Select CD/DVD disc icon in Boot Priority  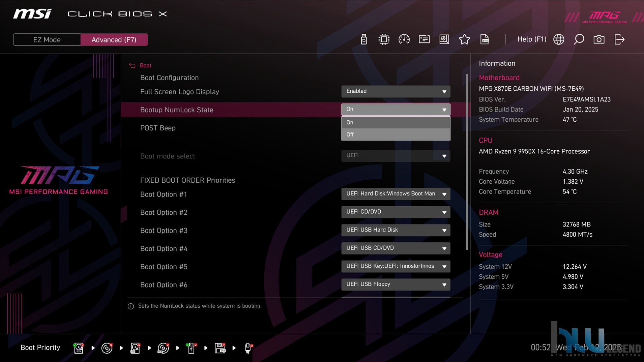point(107,348)
